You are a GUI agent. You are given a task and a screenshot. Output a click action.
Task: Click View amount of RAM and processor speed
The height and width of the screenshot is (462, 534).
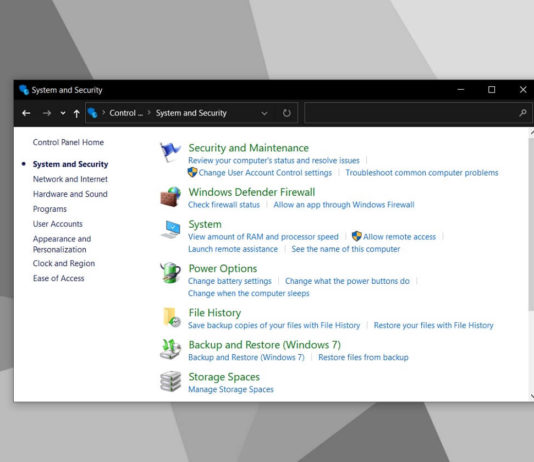(x=263, y=237)
